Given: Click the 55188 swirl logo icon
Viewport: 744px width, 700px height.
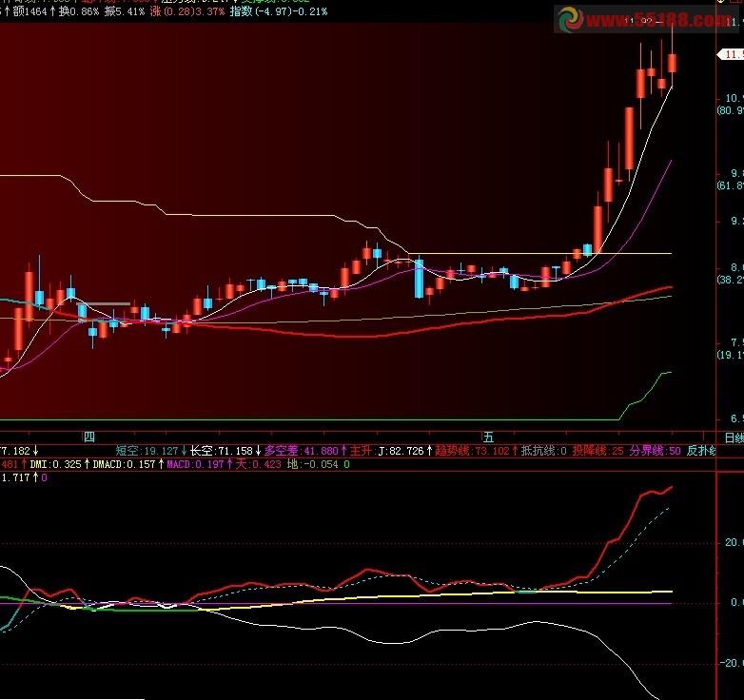Looking at the screenshot, I should [570, 20].
